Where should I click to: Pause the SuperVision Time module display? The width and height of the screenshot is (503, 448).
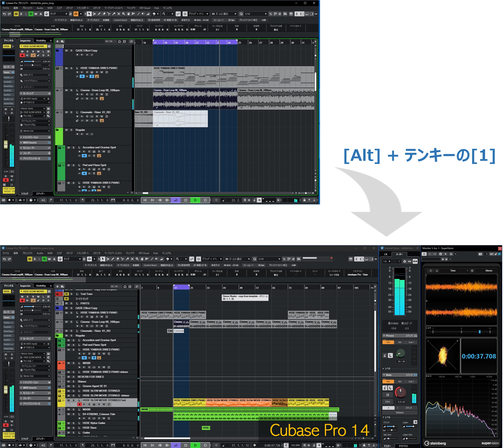coord(431,271)
